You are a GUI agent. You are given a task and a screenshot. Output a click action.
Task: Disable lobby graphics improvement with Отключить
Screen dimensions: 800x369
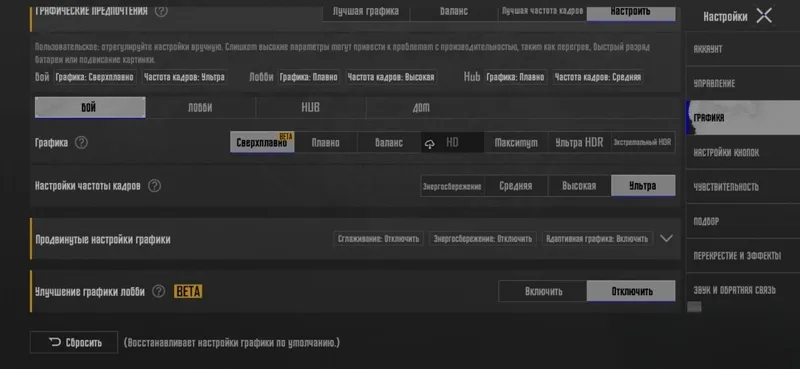631,291
